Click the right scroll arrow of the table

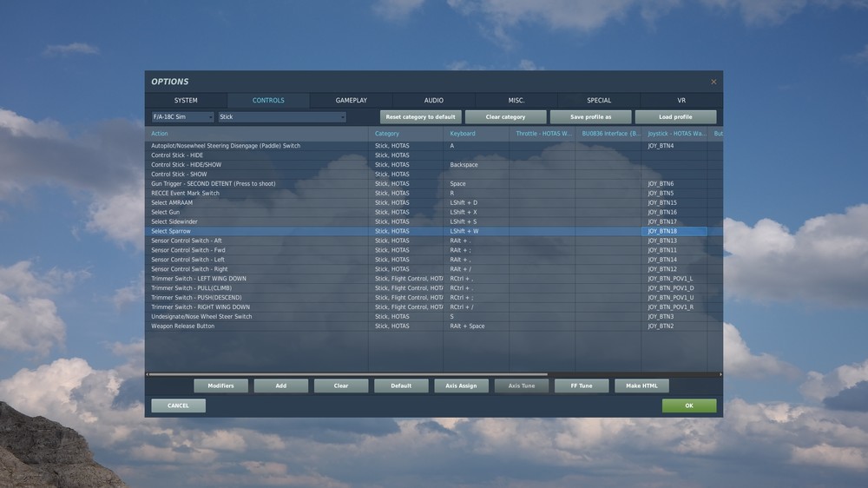(720, 374)
